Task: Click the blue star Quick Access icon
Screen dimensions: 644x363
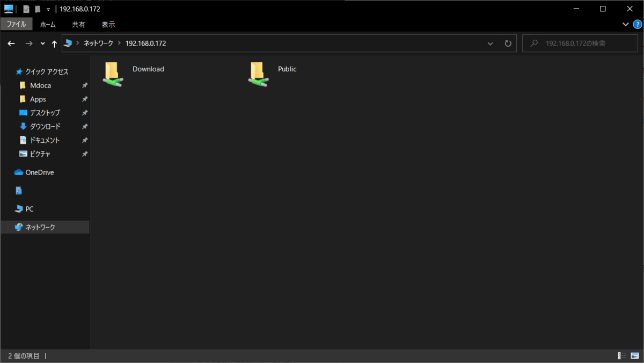Action: coord(19,72)
